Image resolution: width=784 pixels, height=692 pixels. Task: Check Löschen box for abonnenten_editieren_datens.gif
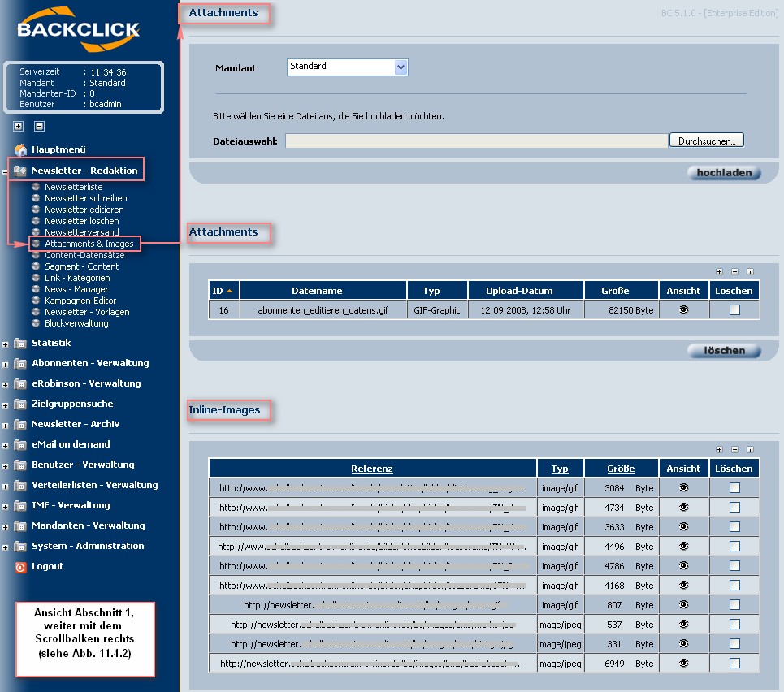(734, 310)
